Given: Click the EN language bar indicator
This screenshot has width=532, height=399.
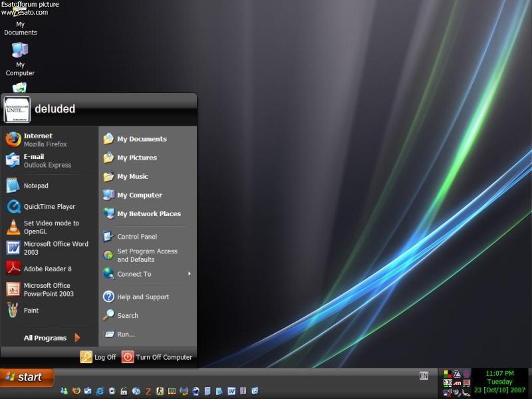Looking at the screenshot, I should pos(424,376).
